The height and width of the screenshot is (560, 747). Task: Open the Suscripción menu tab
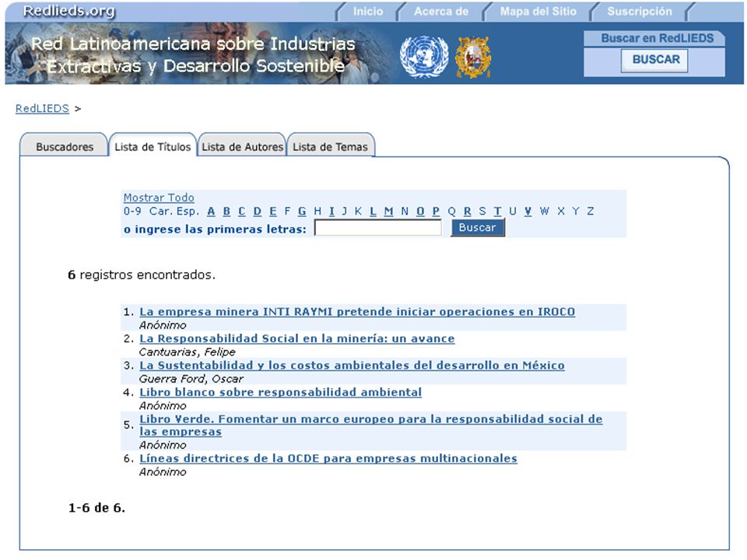(640, 12)
